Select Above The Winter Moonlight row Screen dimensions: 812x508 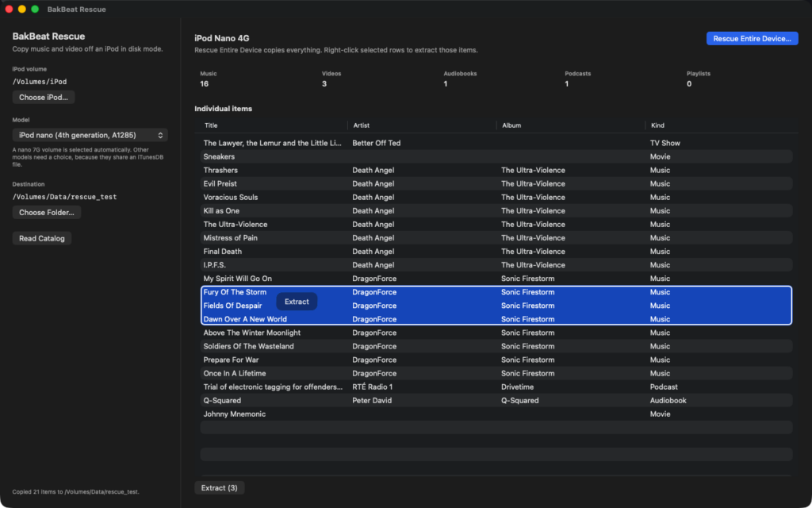tap(496, 333)
